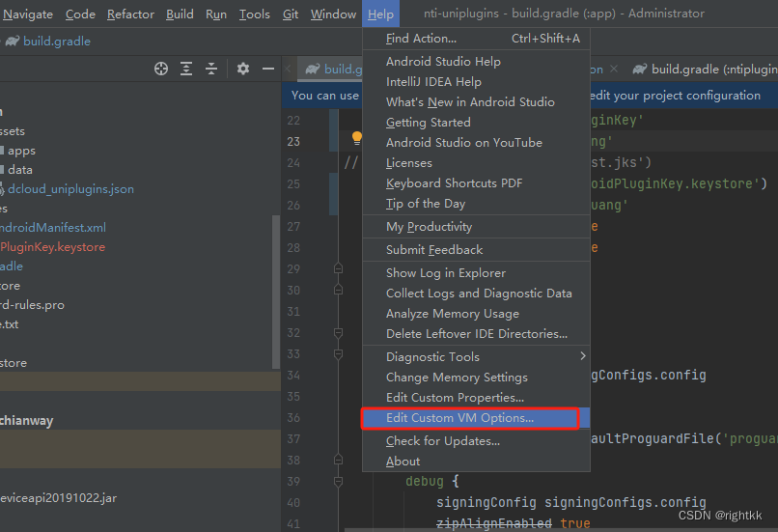The image size is (778, 532).
Task: Click the project panel vertical scrollbar
Action: pyautogui.click(x=276, y=292)
